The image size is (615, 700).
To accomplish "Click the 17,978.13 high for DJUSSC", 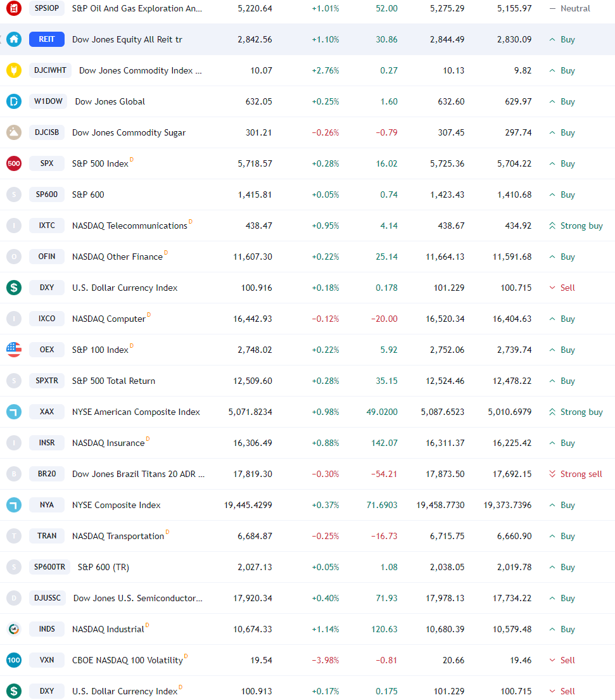I will [x=445, y=598].
